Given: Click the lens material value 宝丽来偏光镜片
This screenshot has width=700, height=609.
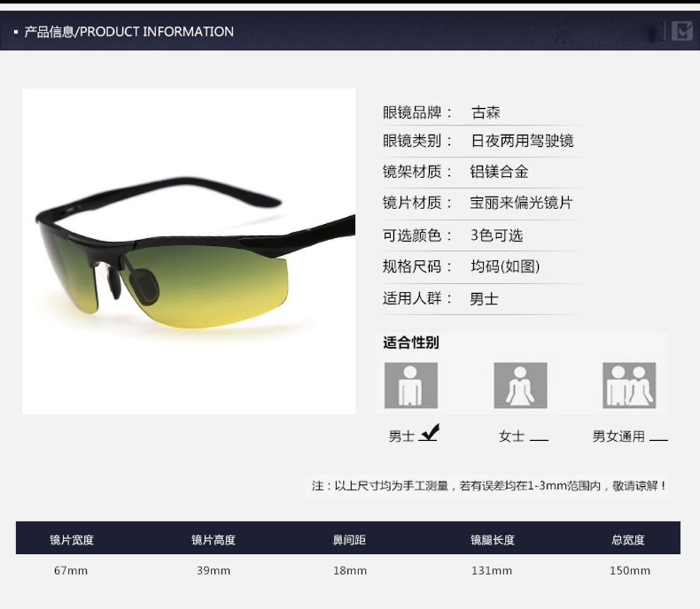Looking at the screenshot, I should [x=521, y=203].
